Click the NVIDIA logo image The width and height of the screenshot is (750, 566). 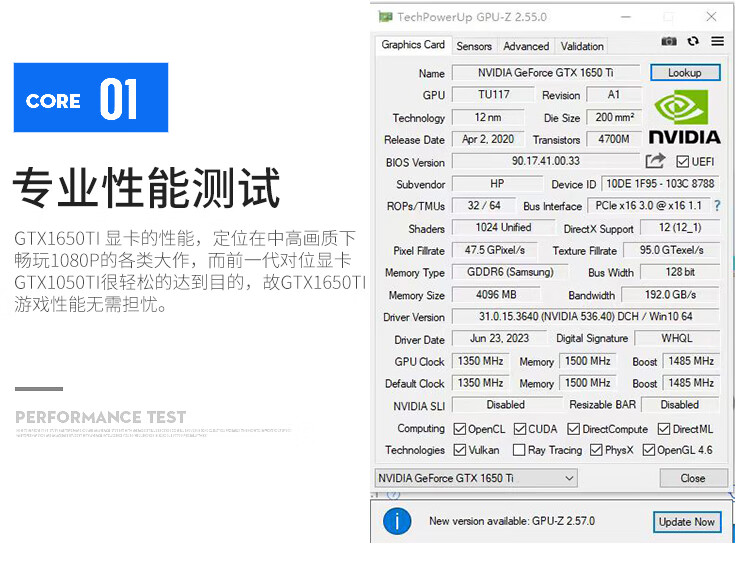(684, 117)
